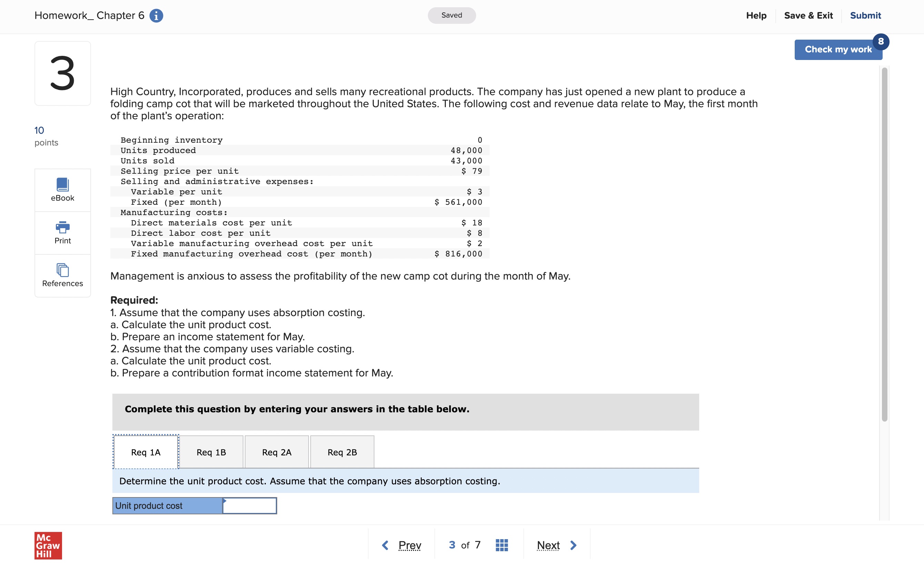Screen dimensions: 924x565
Task: Open the References panel
Action: tap(62, 275)
